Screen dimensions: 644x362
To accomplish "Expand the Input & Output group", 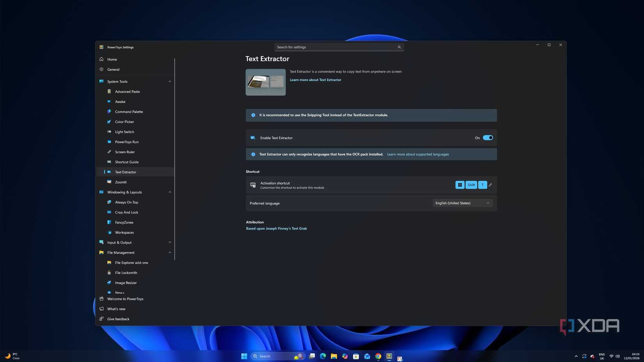I will [x=170, y=243].
